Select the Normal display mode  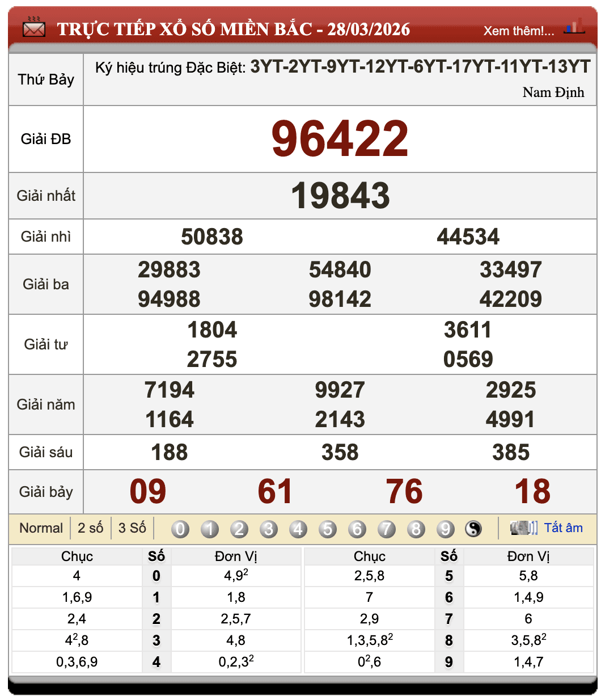click(x=41, y=528)
